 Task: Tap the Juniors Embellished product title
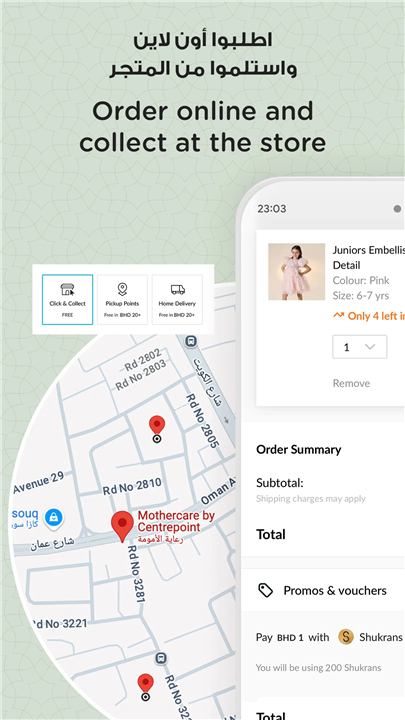pyautogui.click(x=369, y=258)
